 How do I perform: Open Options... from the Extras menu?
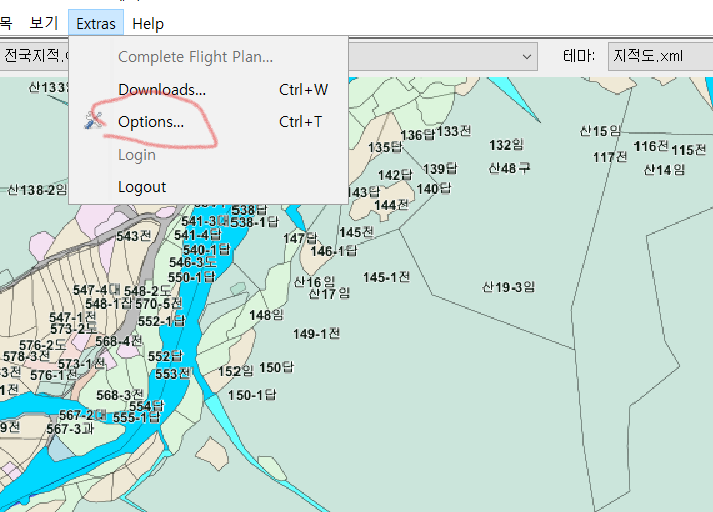point(151,122)
